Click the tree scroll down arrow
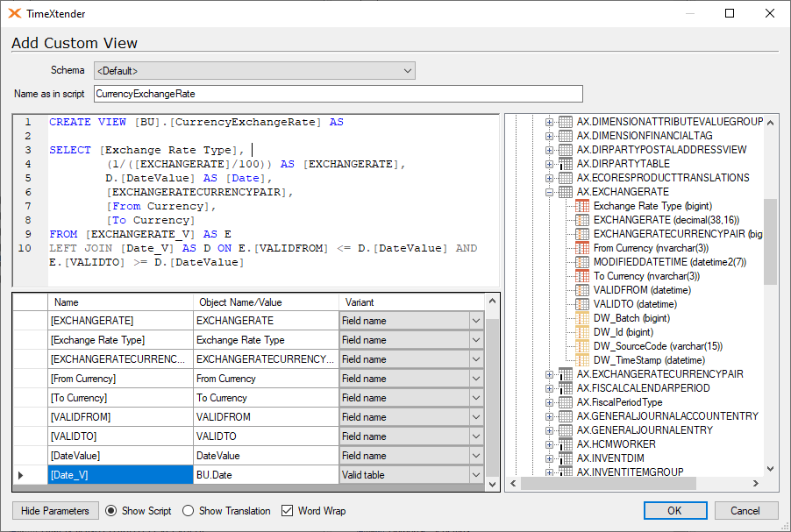Viewport: 791px width, 532px height. [x=770, y=469]
